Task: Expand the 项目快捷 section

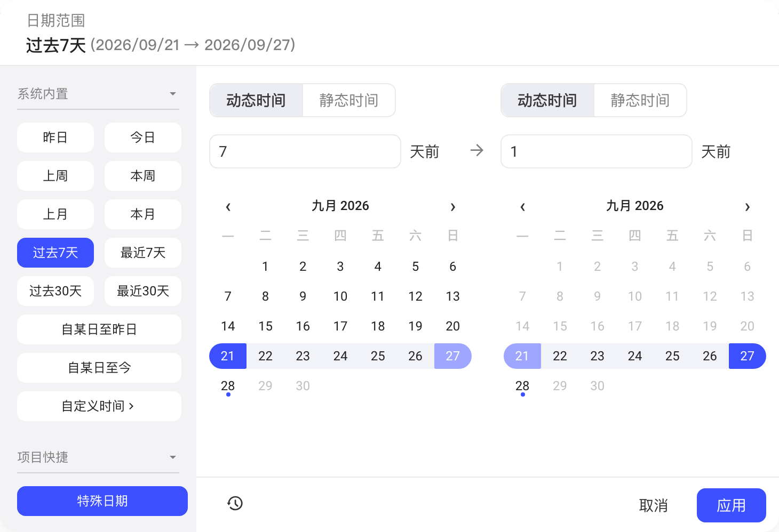Action: [98, 457]
